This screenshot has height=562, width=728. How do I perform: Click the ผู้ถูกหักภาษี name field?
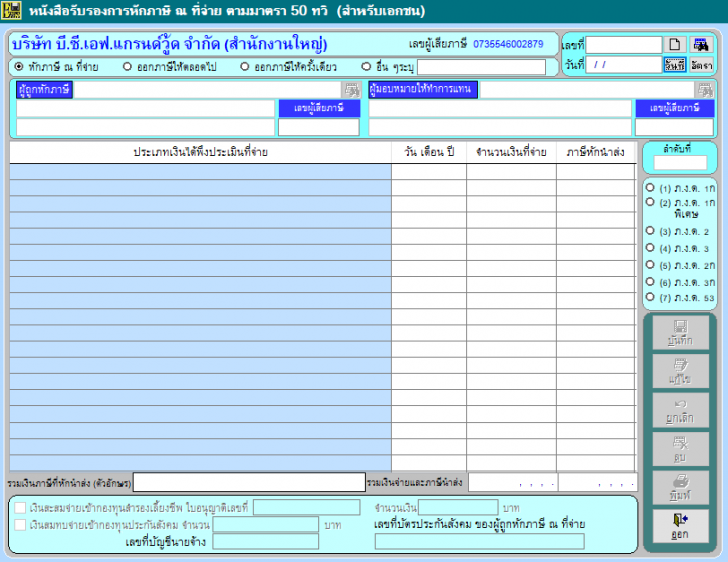208,90
